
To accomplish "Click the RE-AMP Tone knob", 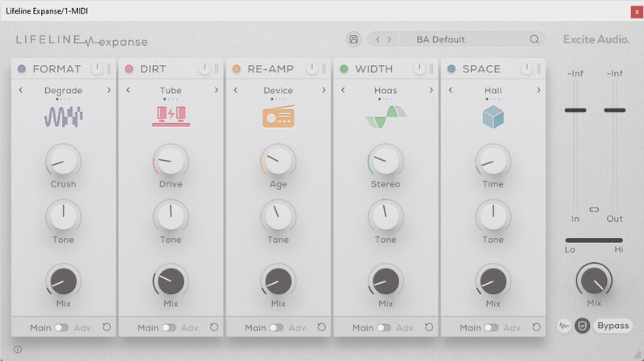I will 279,216.
